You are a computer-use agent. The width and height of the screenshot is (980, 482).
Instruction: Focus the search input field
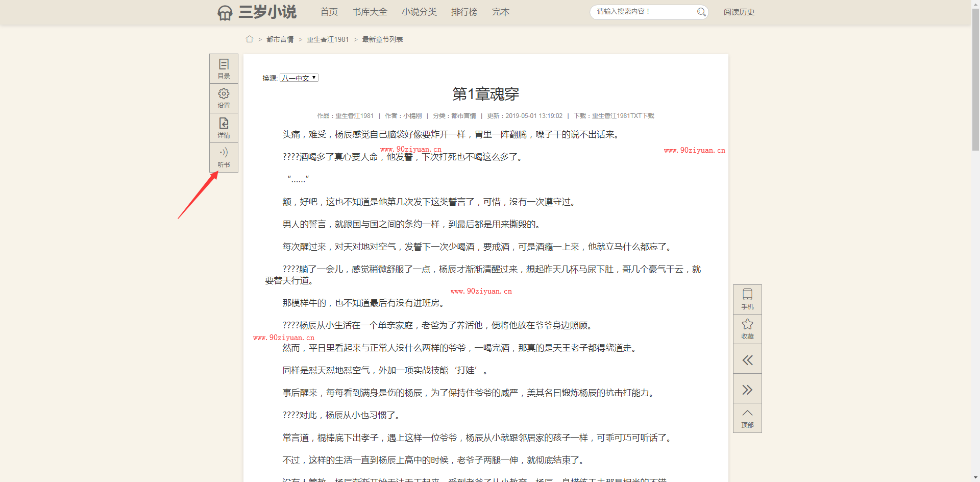point(644,12)
